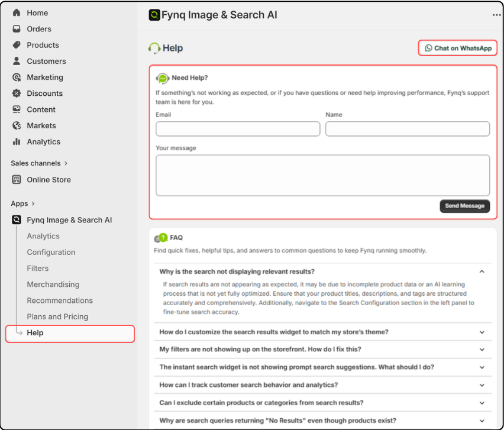Click the Marketing target icon
This screenshot has height=430, width=504.
tap(17, 77)
